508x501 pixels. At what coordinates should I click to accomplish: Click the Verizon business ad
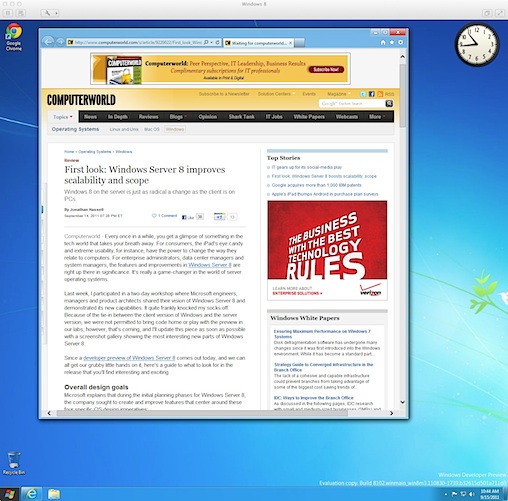pyautogui.click(x=327, y=250)
